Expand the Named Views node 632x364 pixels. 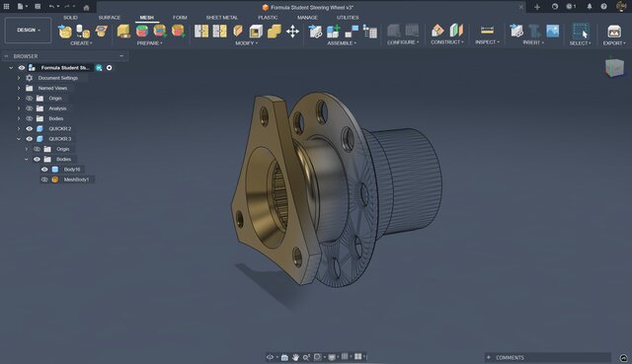click(x=19, y=88)
